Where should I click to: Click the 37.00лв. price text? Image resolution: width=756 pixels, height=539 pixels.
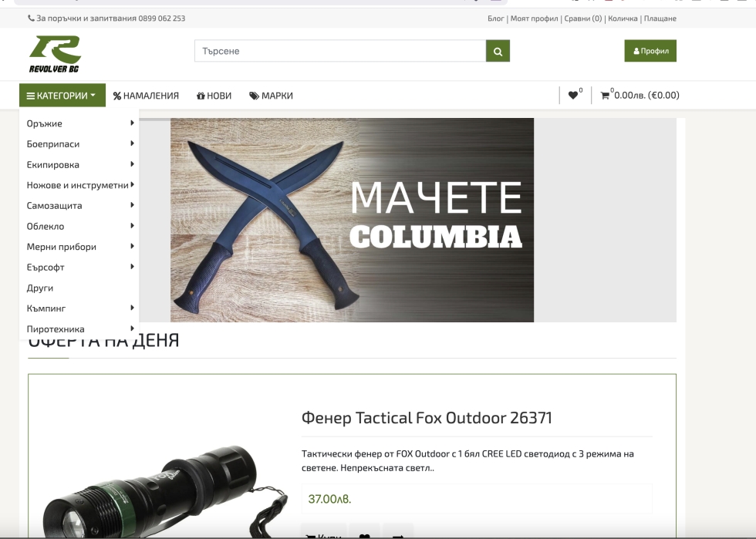click(330, 499)
